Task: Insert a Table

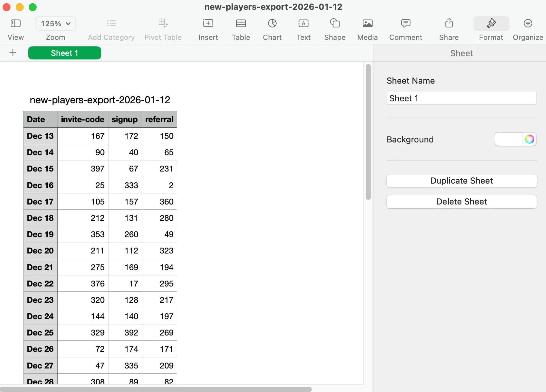Action: pyautogui.click(x=241, y=23)
